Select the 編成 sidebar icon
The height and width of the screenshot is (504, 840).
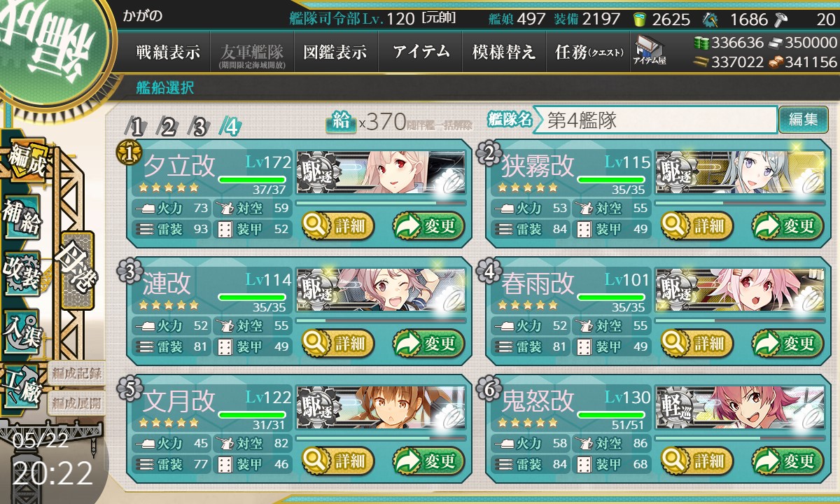coord(27,161)
